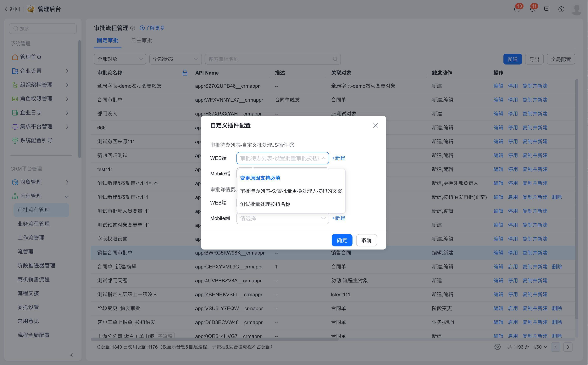Select 变更原因支持必填 option
The image size is (588, 365).
pyautogui.click(x=260, y=178)
